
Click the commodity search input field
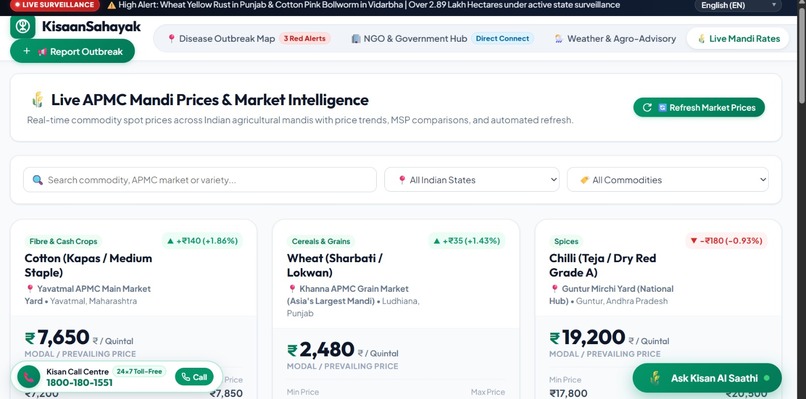click(200, 180)
